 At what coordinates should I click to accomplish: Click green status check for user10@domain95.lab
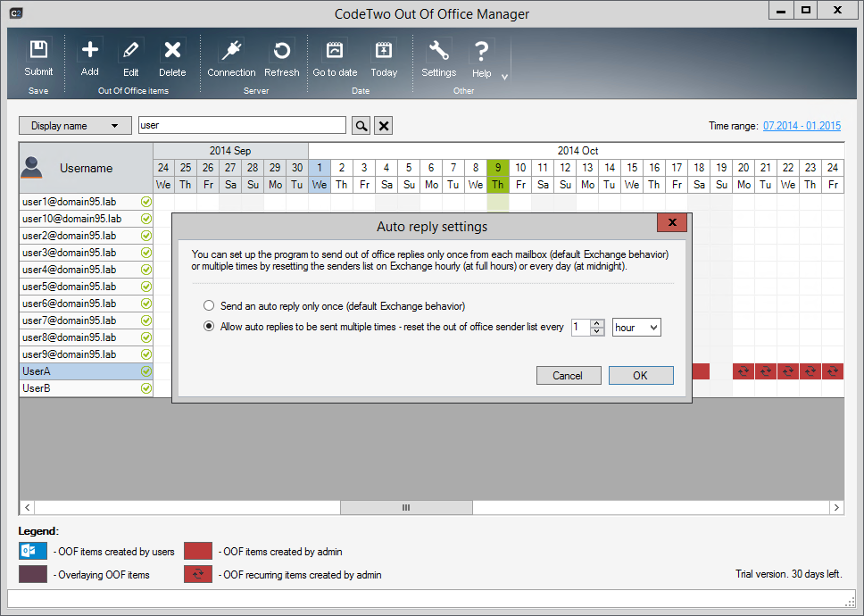point(146,219)
